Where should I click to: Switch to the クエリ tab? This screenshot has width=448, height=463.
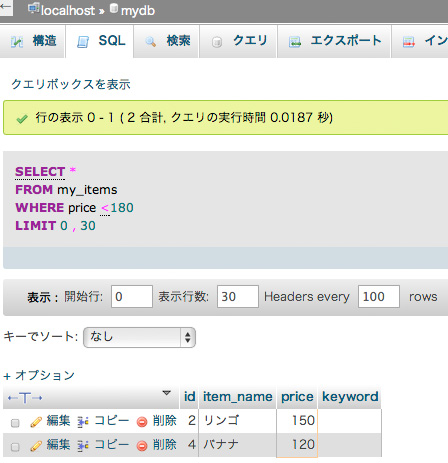(238, 41)
